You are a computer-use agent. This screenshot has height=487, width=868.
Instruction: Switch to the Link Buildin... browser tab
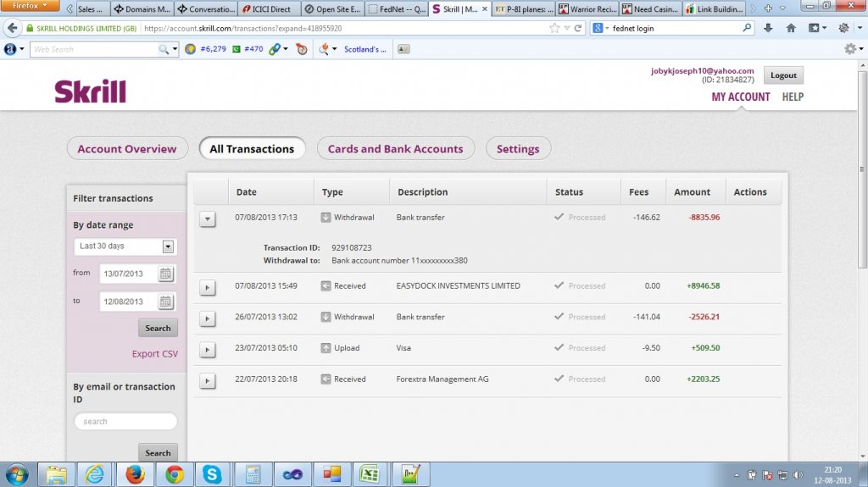click(714, 8)
